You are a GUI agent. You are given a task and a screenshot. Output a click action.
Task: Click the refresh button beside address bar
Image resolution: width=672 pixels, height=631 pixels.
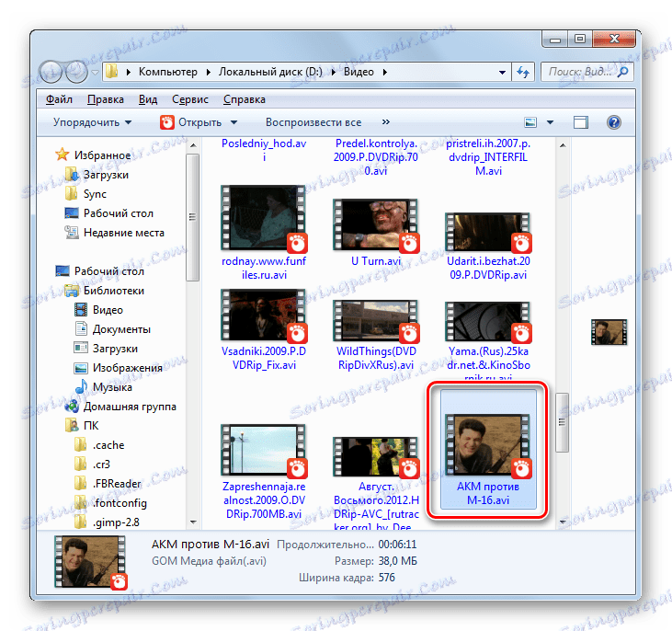click(523, 72)
